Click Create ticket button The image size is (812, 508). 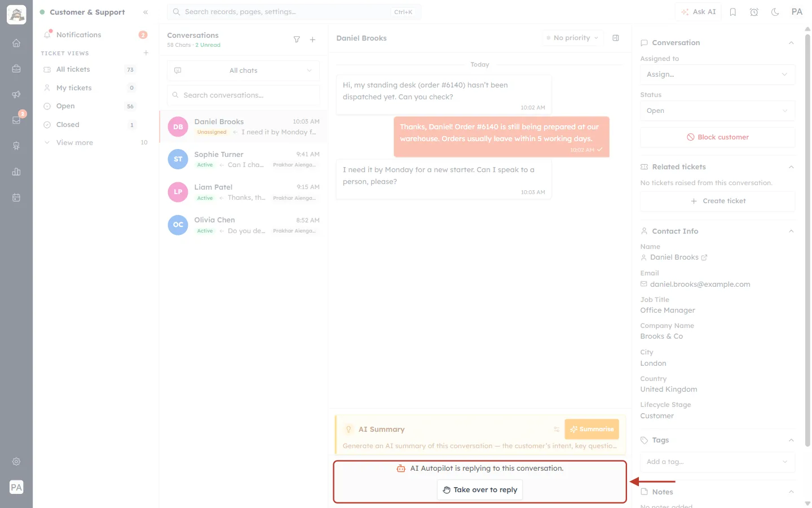717,201
